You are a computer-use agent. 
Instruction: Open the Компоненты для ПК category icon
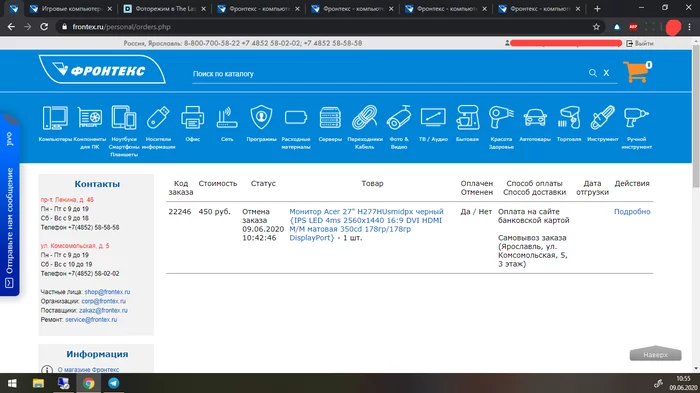[90, 118]
